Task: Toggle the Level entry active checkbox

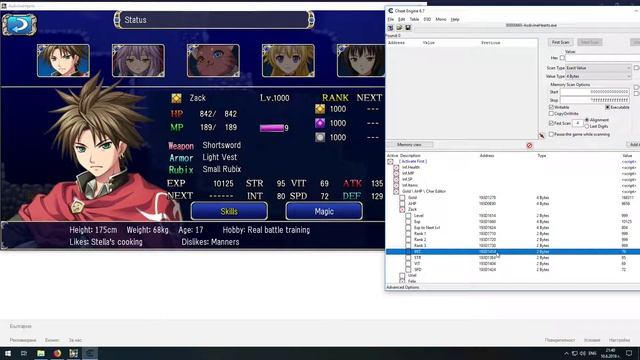Action: [x=408, y=216]
